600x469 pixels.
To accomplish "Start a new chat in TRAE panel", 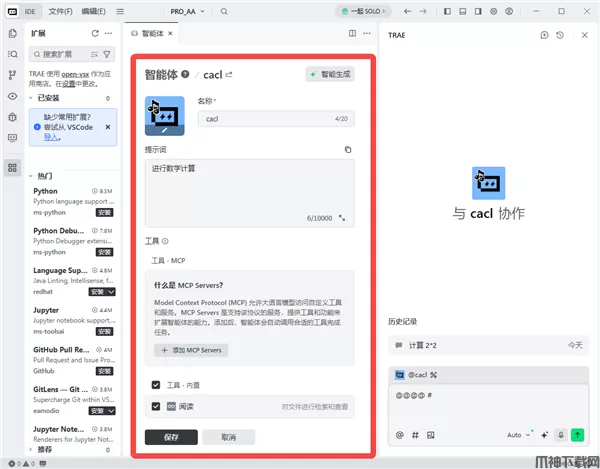I will [x=544, y=35].
